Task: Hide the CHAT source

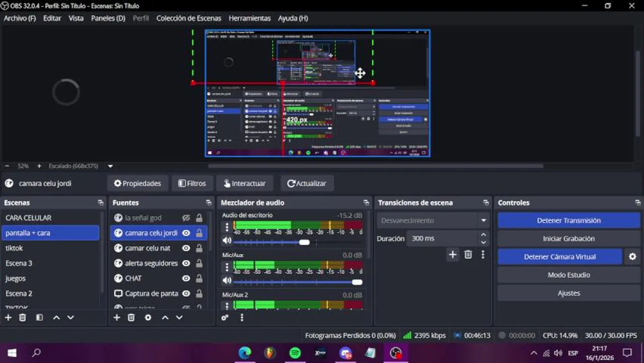Action: click(x=186, y=278)
